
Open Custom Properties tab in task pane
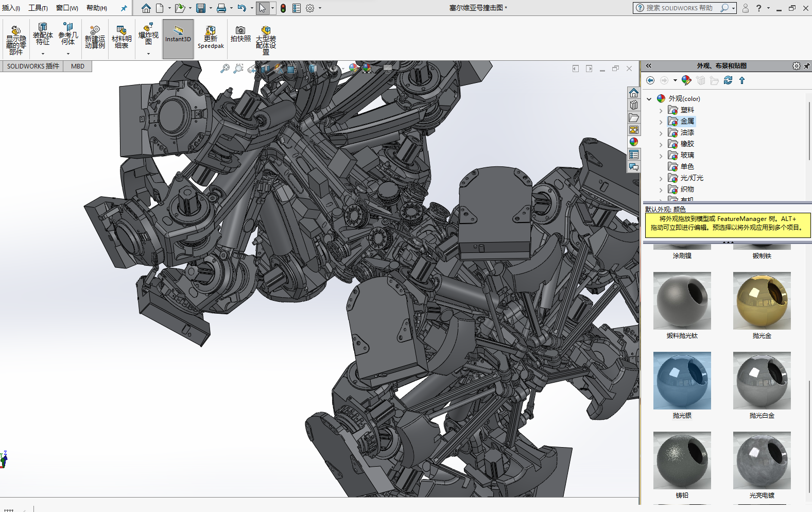click(634, 155)
